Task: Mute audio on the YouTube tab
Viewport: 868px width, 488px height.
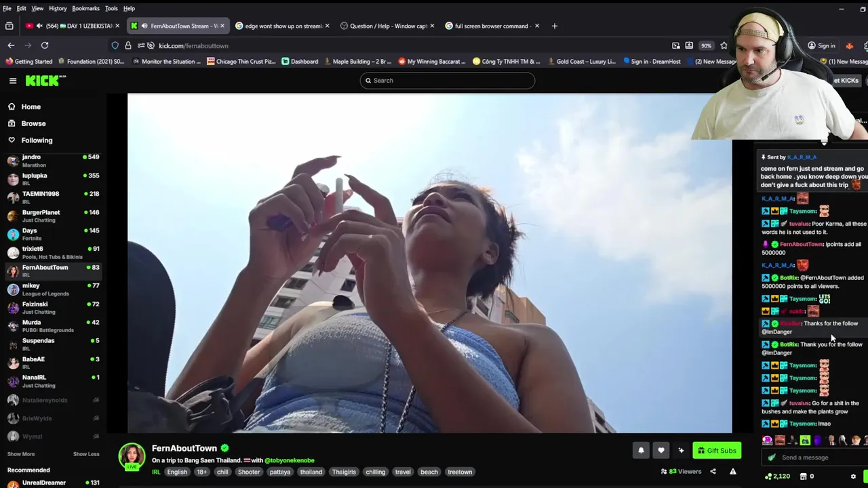Action: pos(39,26)
